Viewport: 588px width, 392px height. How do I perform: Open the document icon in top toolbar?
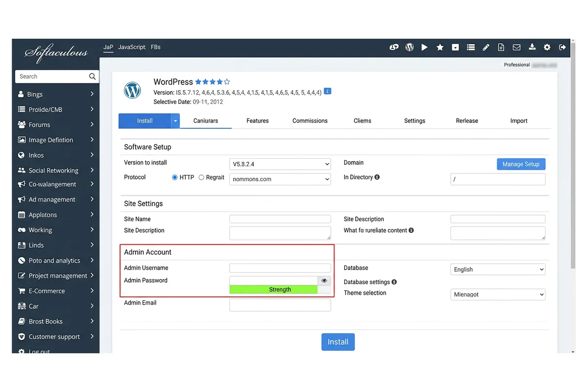501,47
